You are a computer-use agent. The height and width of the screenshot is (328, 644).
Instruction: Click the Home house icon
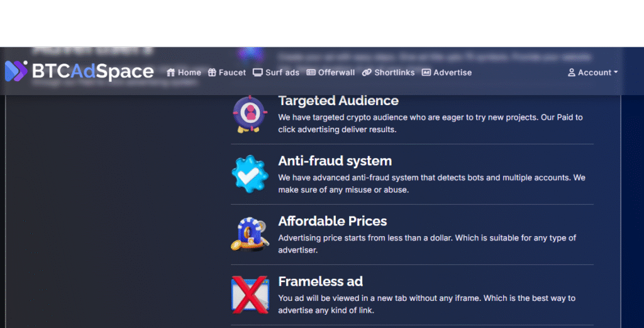170,72
